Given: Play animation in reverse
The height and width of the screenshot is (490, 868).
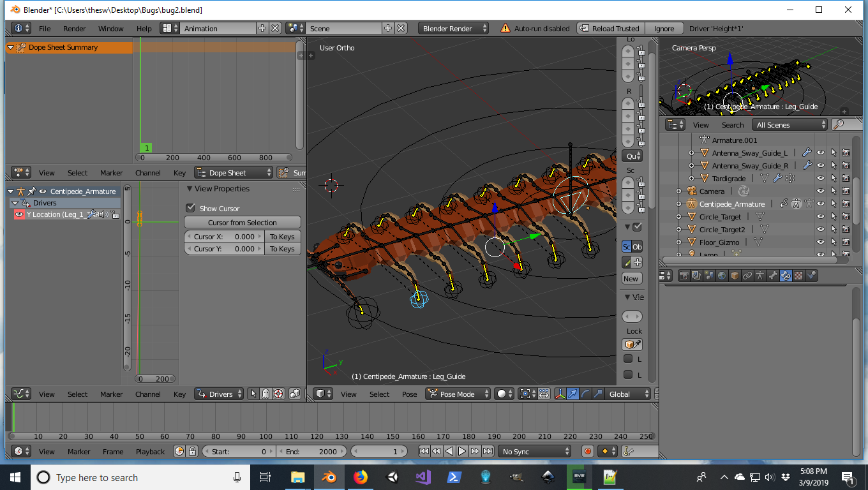Looking at the screenshot, I should (449, 451).
